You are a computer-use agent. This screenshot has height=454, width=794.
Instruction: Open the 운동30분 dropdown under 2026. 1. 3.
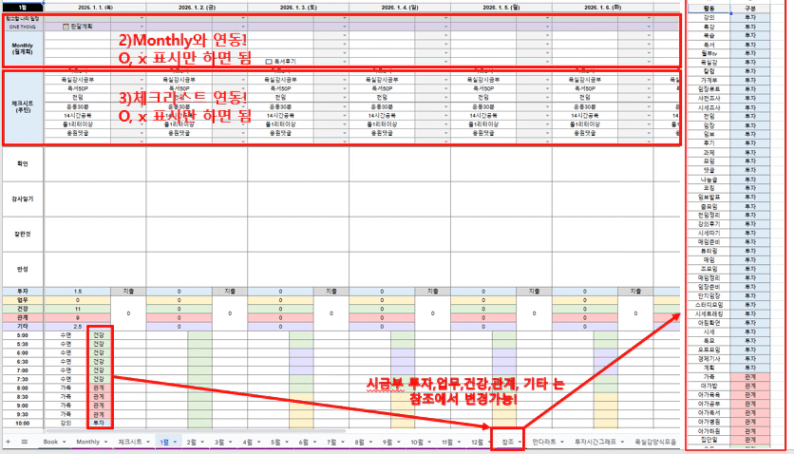coord(344,107)
